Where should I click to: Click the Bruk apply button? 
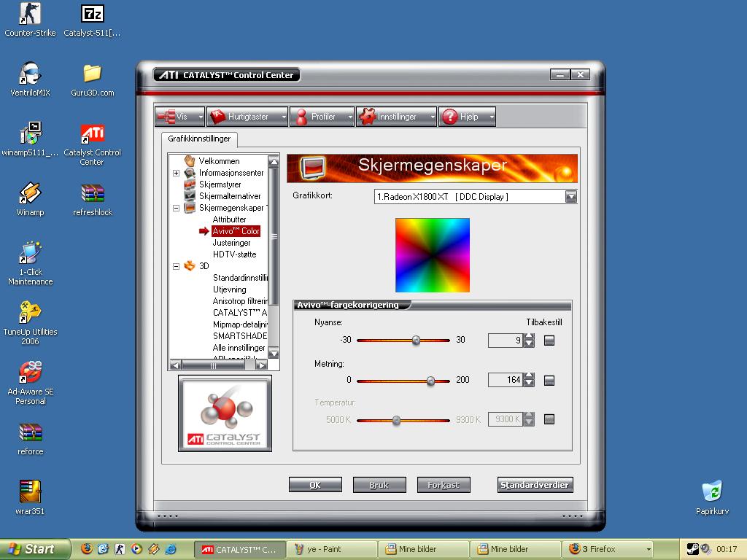[x=379, y=485]
